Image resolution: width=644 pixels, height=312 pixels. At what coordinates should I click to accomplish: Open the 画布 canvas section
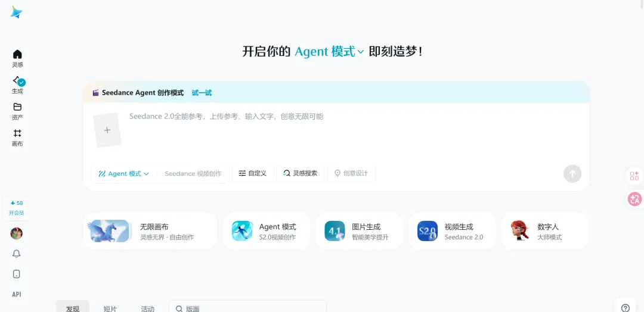(x=17, y=138)
